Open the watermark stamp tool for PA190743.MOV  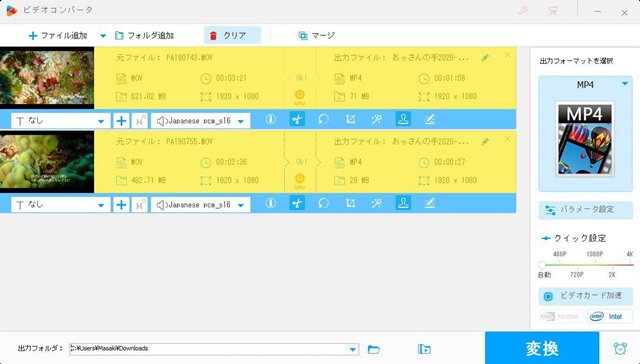(x=403, y=119)
